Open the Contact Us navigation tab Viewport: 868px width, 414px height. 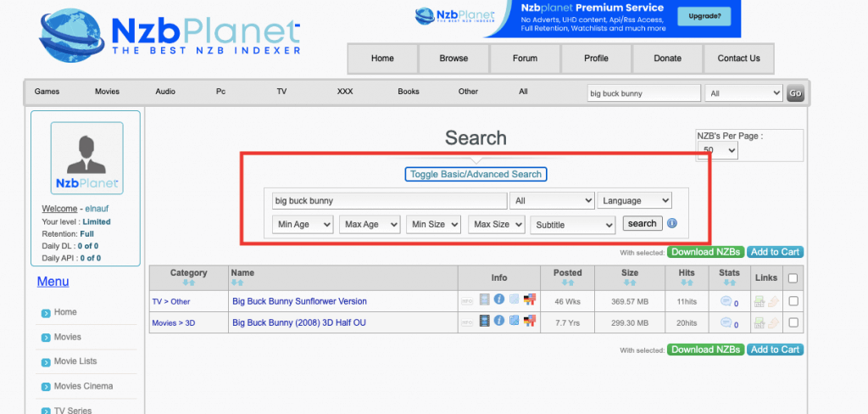click(739, 59)
